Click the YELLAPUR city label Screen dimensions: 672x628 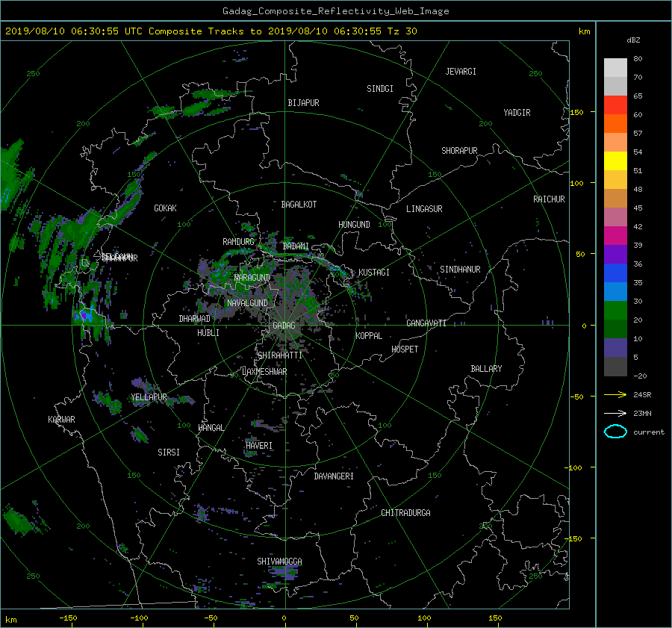tap(149, 397)
